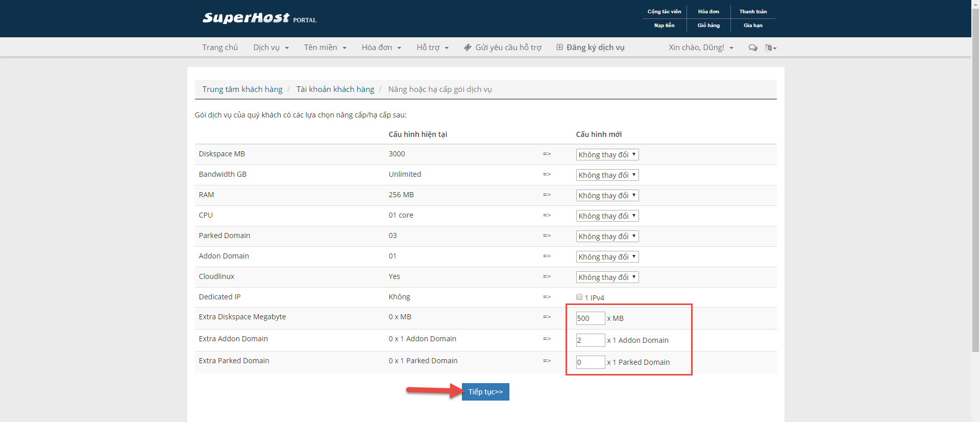
Task: Click the Extra Diskspace Megabyte input field
Action: pyautogui.click(x=591, y=318)
